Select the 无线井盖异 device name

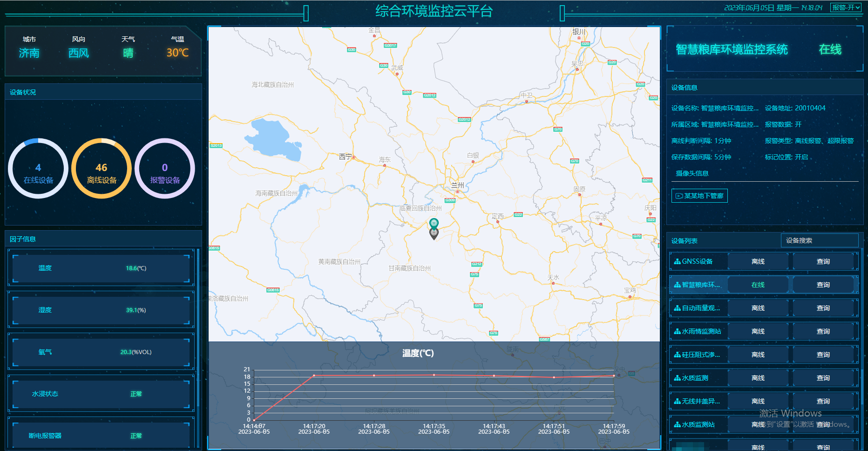coord(701,401)
